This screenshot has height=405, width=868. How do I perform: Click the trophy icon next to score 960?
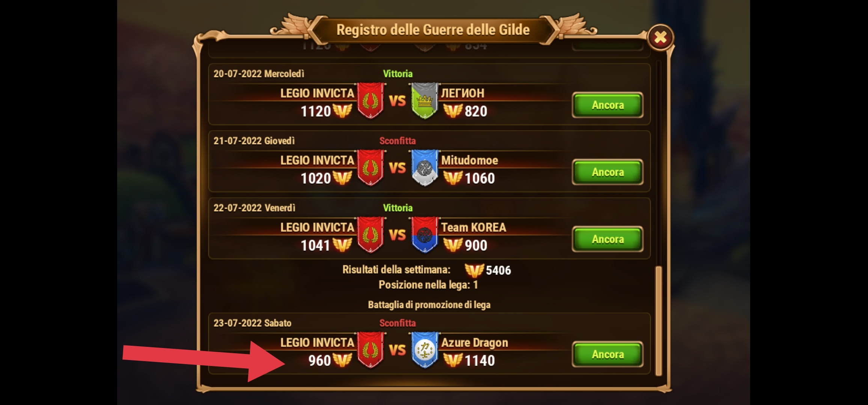[x=342, y=360]
